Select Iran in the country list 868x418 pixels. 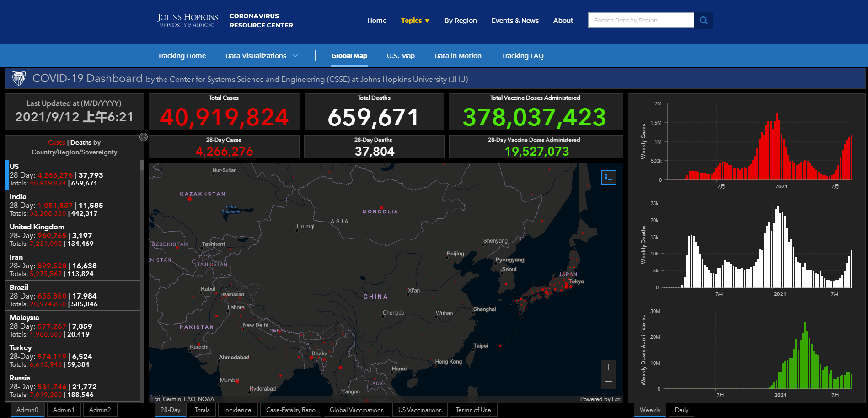point(73,265)
